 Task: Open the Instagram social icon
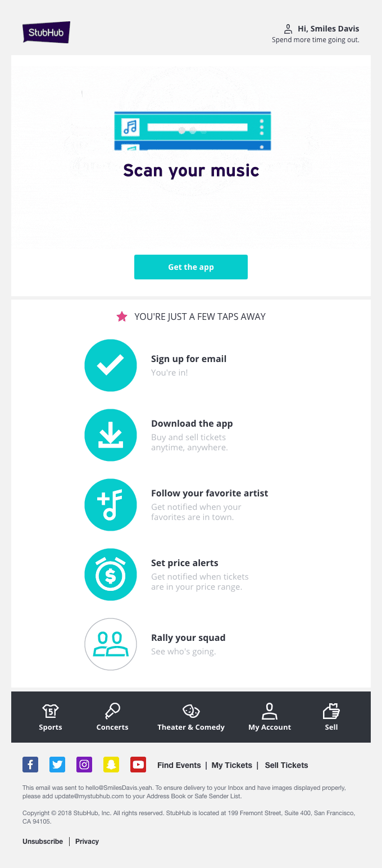click(84, 765)
